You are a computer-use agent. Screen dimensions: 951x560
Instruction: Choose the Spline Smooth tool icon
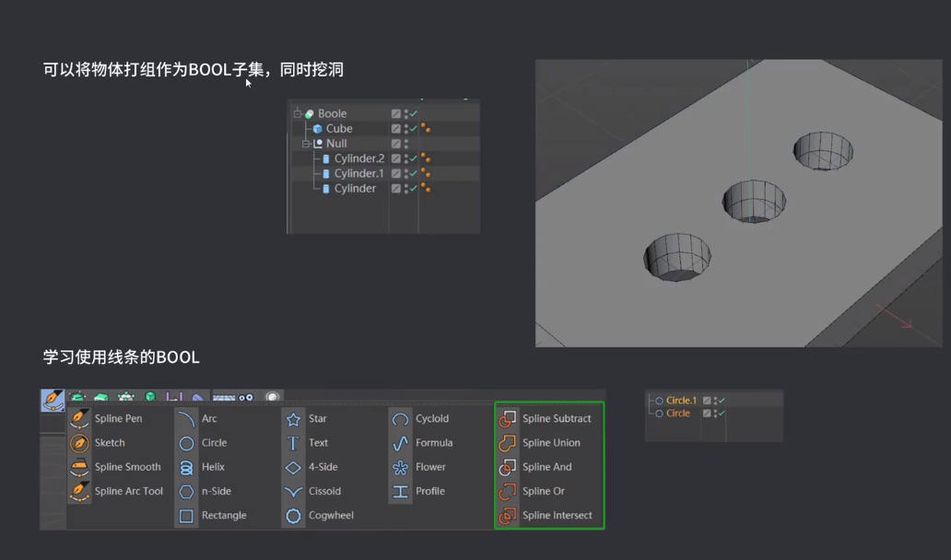click(x=79, y=467)
